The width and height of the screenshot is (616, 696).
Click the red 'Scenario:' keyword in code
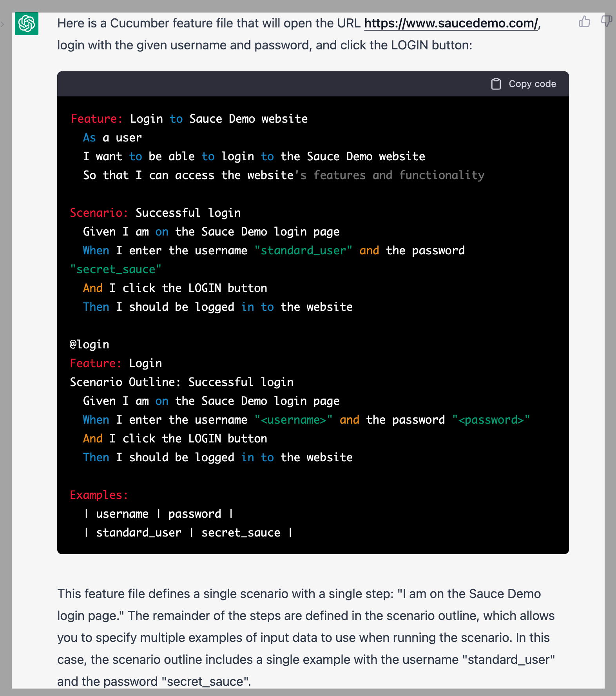point(99,213)
